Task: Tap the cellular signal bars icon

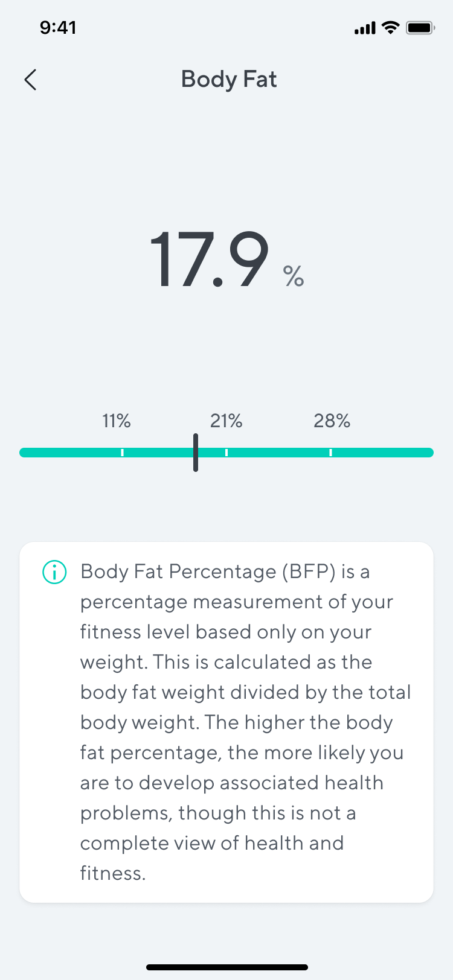Action: click(x=365, y=28)
